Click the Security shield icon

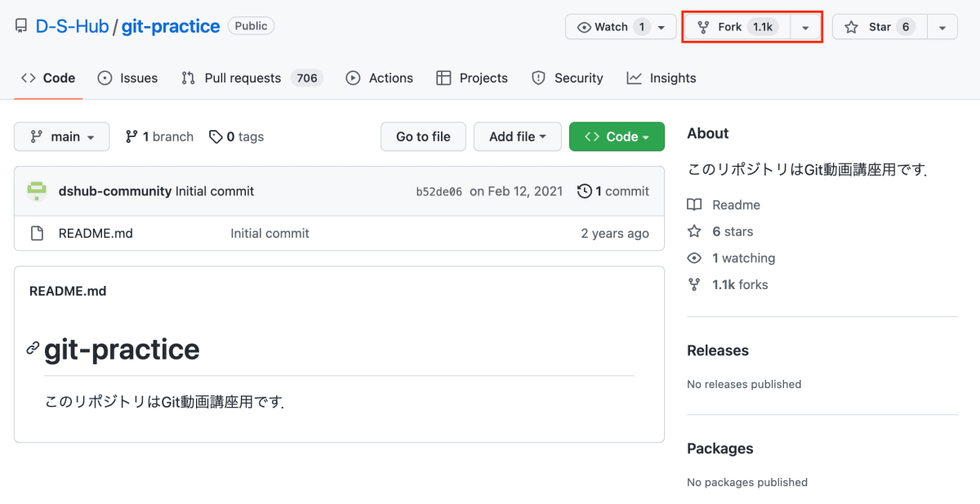click(x=538, y=78)
